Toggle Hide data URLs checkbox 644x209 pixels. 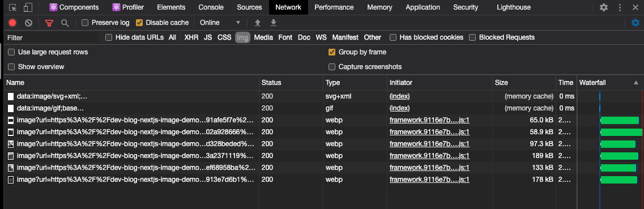[109, 37]
